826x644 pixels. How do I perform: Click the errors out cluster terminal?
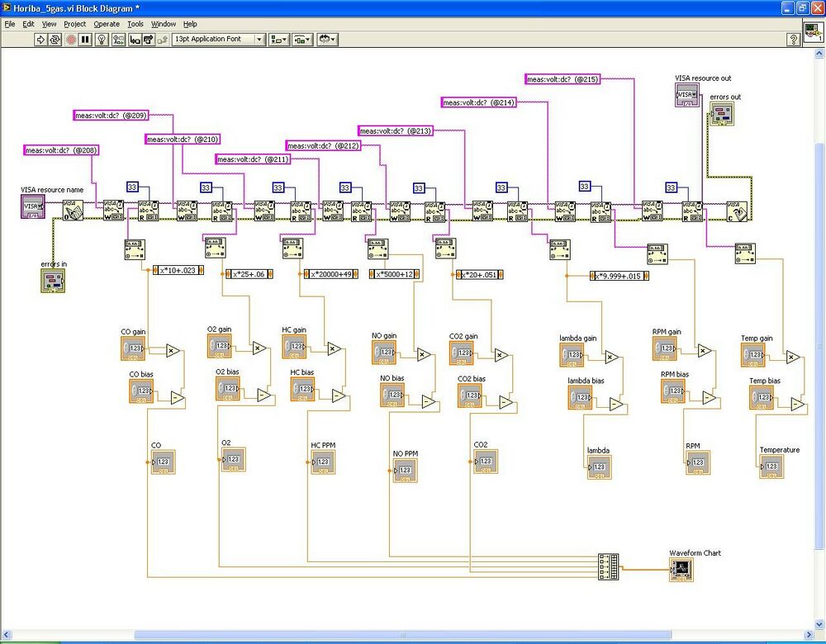tap(720, 115)
